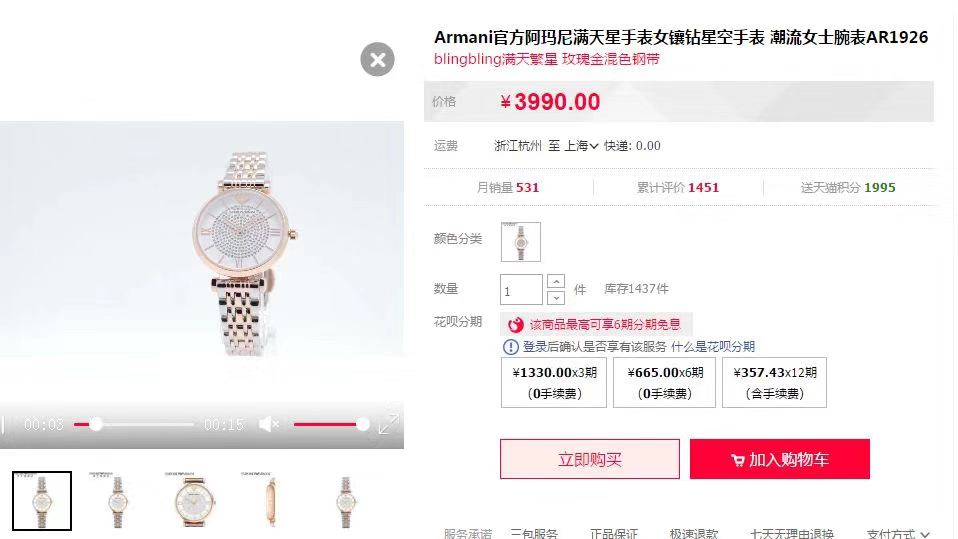Select the first watch thumbnail

42,500
